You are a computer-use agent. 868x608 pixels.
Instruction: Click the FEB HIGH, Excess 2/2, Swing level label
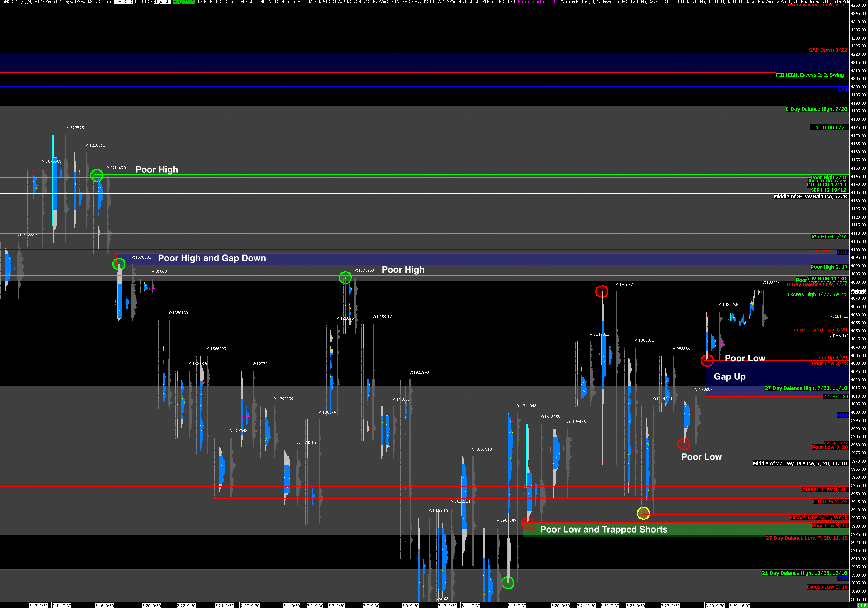[x=810, y=75]
